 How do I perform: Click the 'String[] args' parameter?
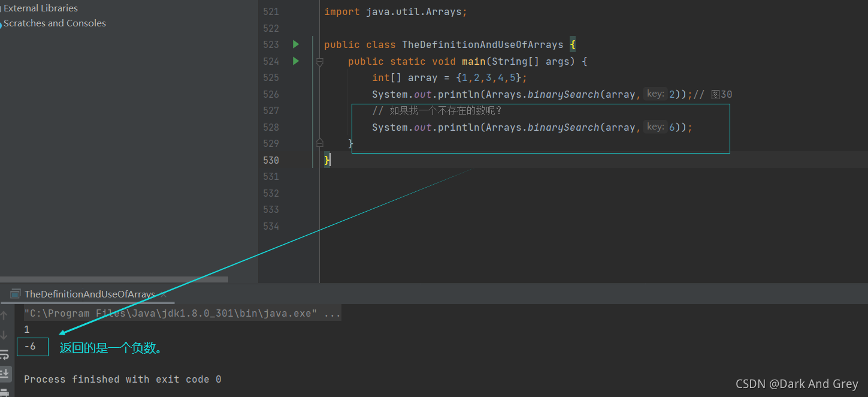pos(531,61)
